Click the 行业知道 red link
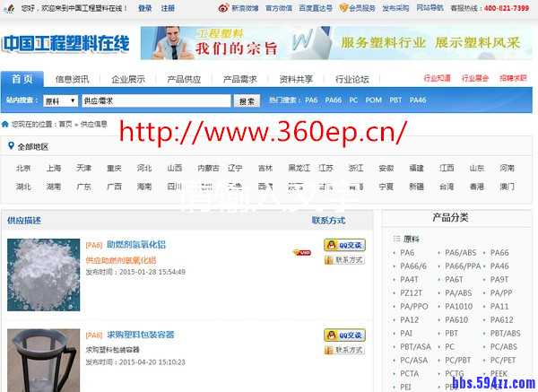 pyautogui.click(x=438, y=78)
